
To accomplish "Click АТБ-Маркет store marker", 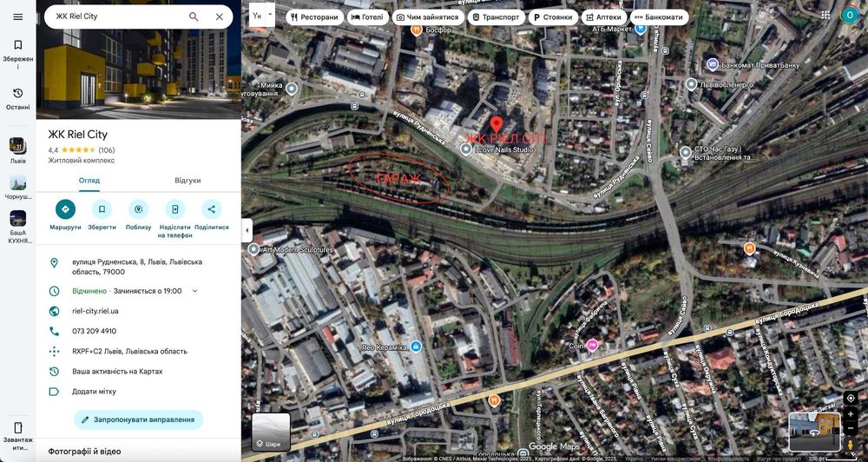I will 641,29.
